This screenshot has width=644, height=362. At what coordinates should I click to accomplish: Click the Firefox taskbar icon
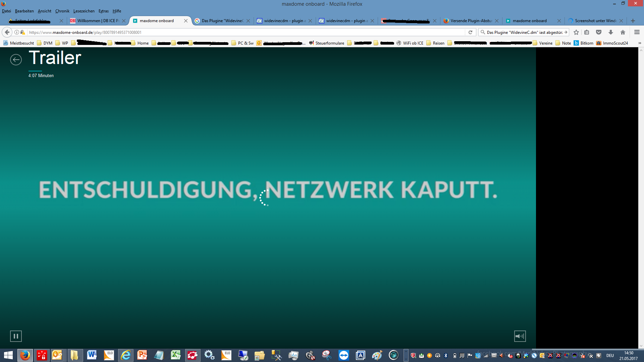coord(25,355)
